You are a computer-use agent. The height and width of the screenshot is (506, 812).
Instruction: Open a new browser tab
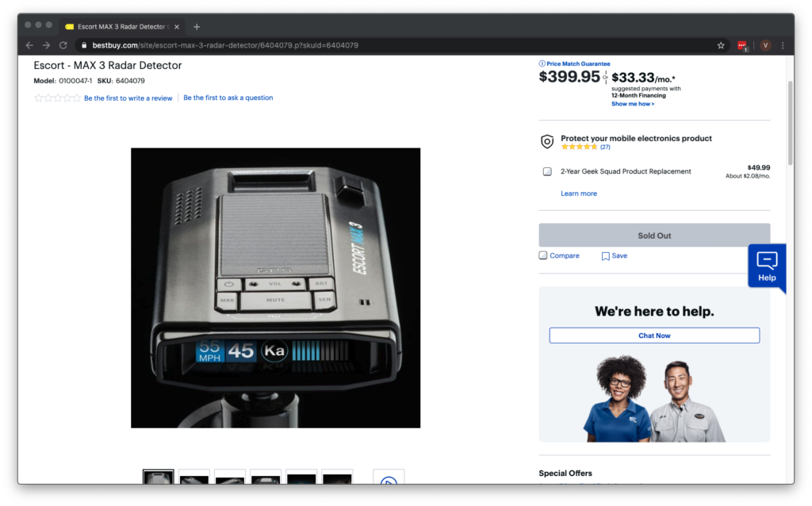pos(197,27)
